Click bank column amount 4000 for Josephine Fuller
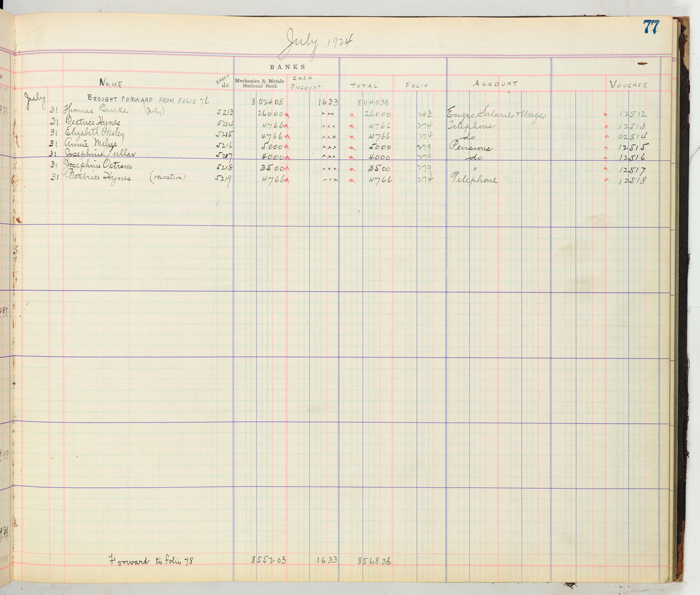The image size is (700, 595). 273,157
